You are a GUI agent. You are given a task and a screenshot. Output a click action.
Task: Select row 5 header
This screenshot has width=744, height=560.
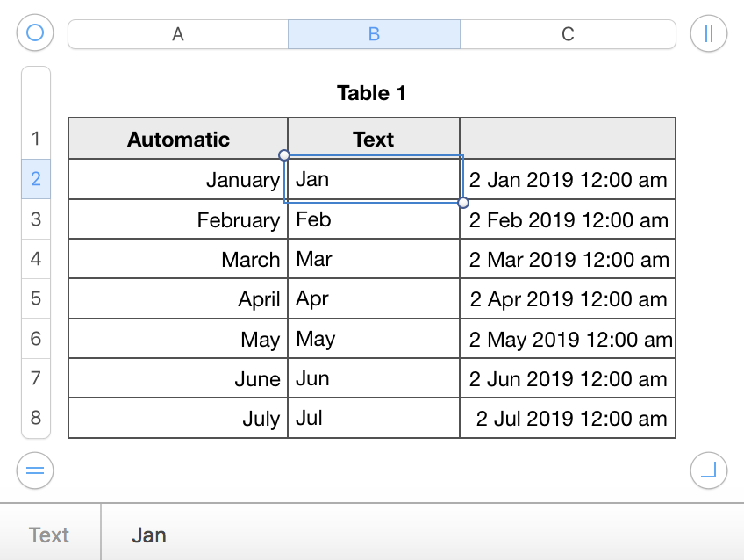coord(36,298)
